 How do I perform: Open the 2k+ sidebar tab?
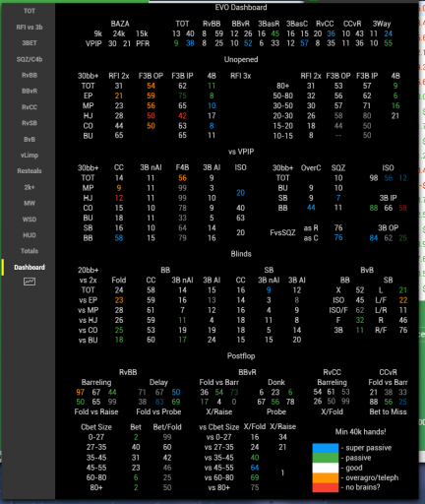[x=30, y=187]
